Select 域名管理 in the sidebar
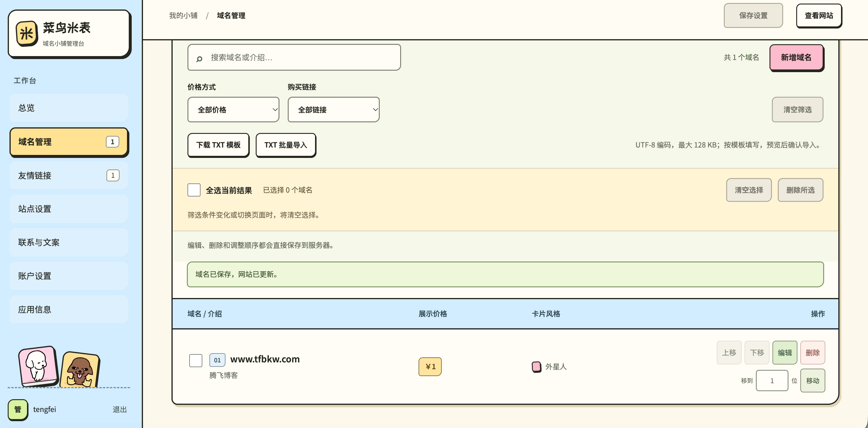The image size is (868, 428). [69, 142]
